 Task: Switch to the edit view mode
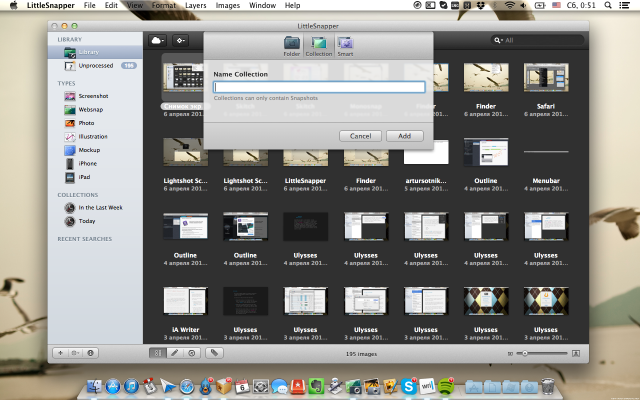[174, 353]
